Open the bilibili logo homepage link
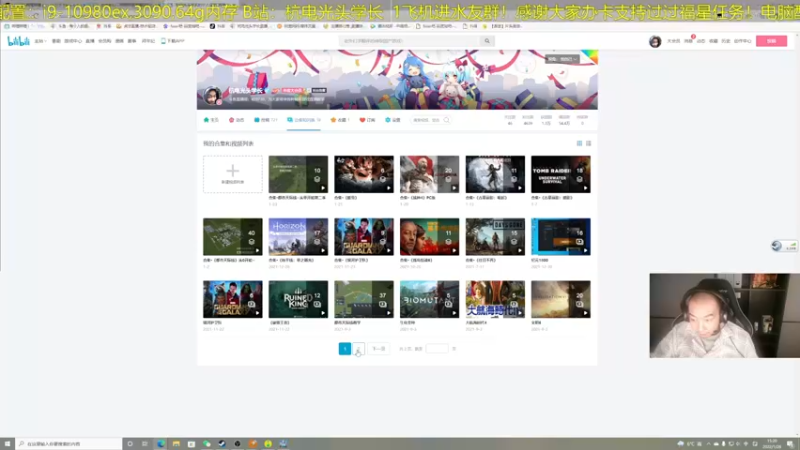This screenshot has width=800, height=450. coord(18,41)
